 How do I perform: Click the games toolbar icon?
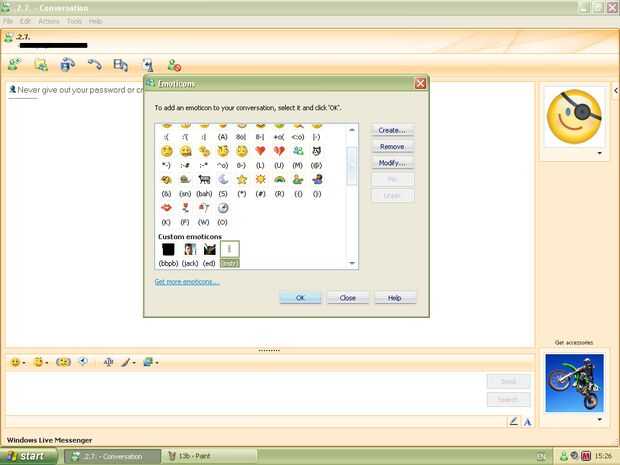(x=147, y=64)
